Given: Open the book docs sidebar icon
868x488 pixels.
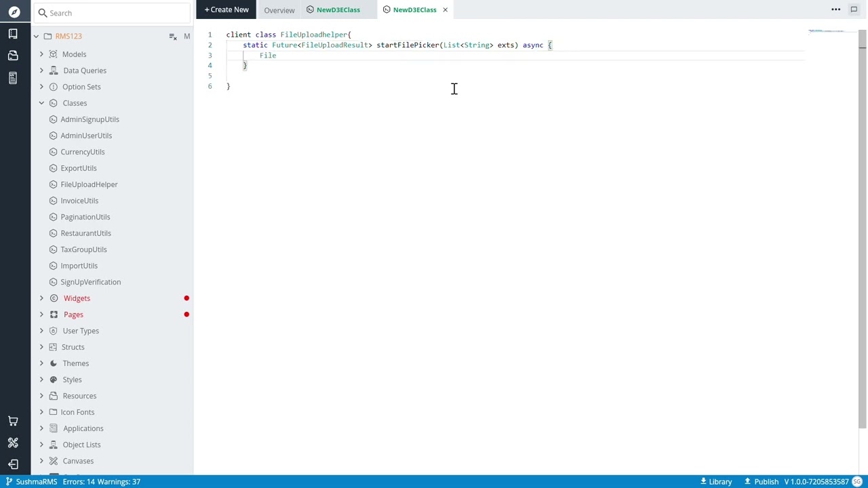Looking at the screenshot, I should (13, 33).
